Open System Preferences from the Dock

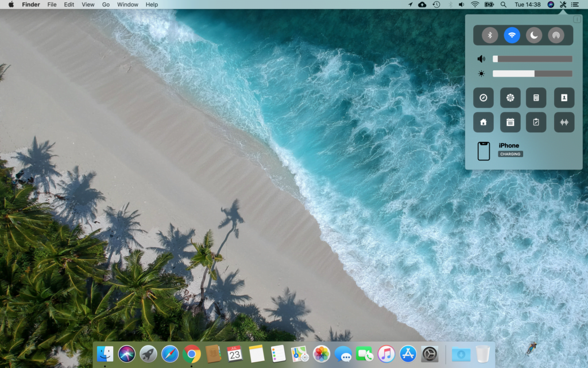tap(430, 354)
